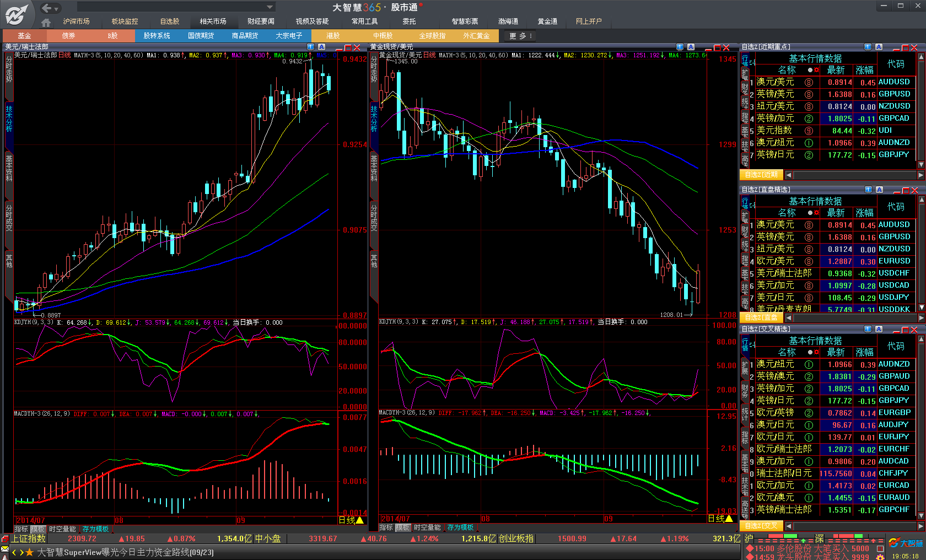Image resolution: width=926 pixels, height=560 pixels.
Task: Click 最新 column header in 近期重点 list
Action: [836, 70]
